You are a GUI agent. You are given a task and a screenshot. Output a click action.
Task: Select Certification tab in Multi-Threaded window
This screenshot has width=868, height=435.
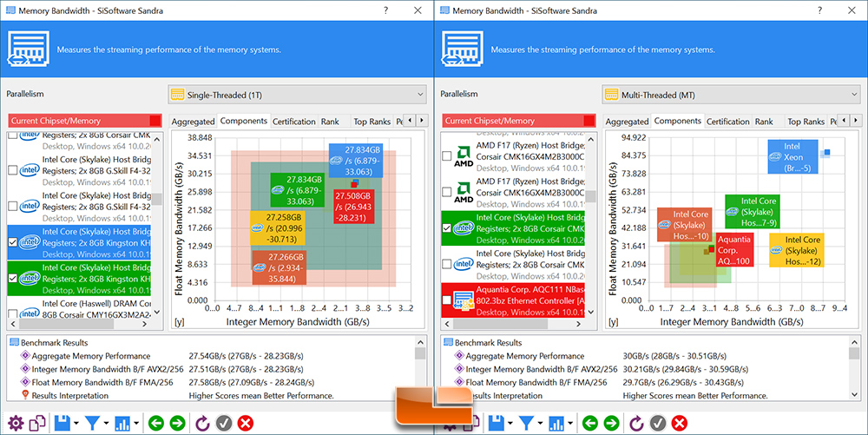[x=728, y=122]
